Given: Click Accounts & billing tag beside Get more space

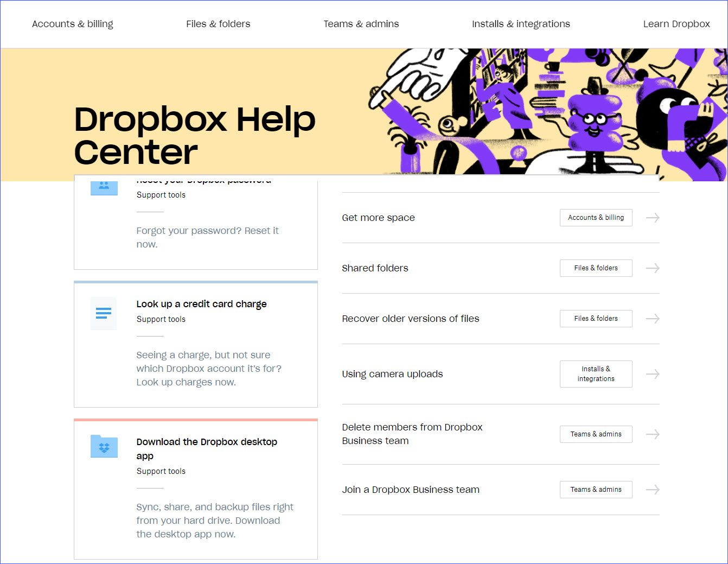Looking at the screenshot, I should [x=596, y=218].
